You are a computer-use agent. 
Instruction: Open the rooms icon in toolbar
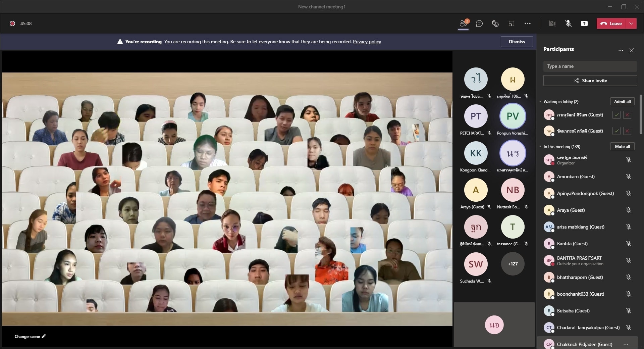(511, 23)
